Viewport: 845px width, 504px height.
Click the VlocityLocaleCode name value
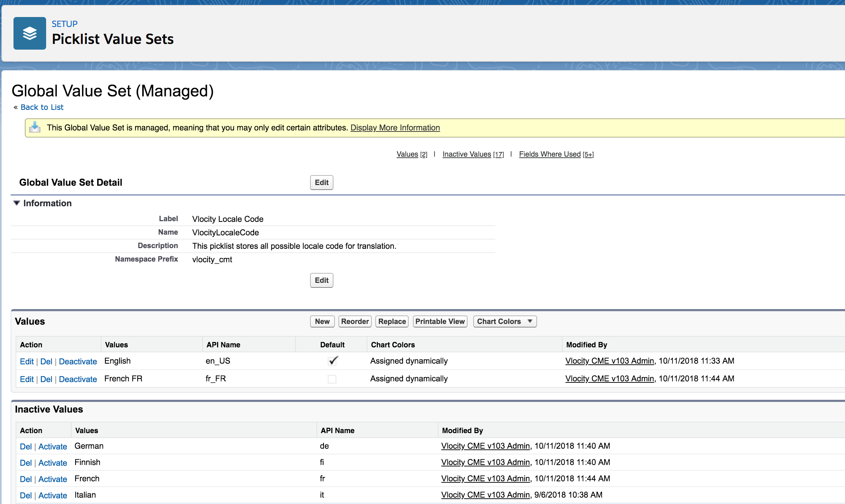click(x=226, y=233)
